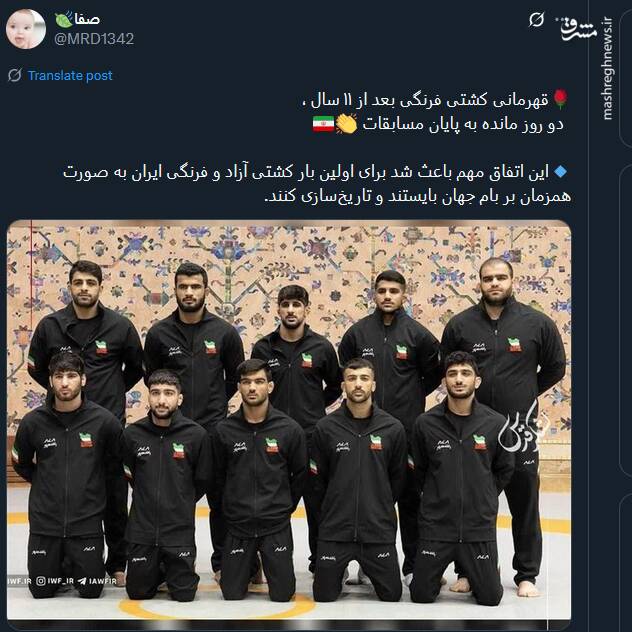The height and width of the screenshot is (632, 632).
Task: Click the red rose emoji
Action: [560, 99]
